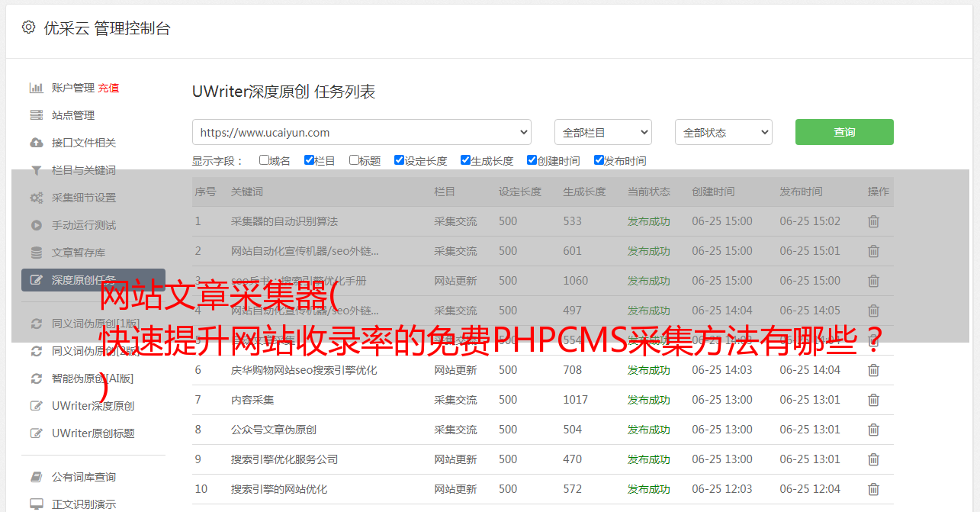Click keyword 公众号文章伪原创
The image size is (980, 512).
274,430
